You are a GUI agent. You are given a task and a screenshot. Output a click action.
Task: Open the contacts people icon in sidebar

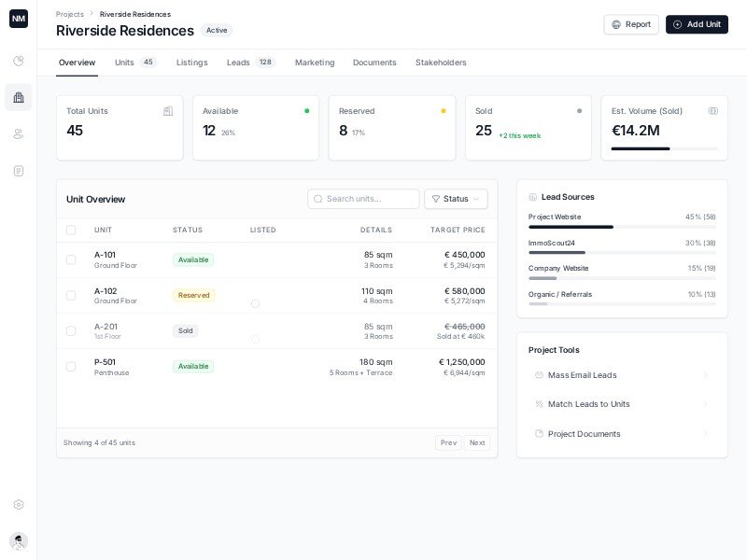tap(19, 133)
